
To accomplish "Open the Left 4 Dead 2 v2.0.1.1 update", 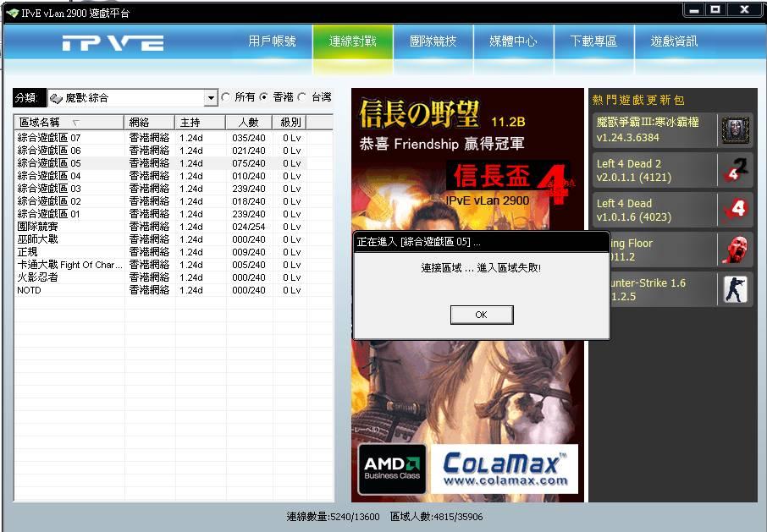I will (672, 170).
